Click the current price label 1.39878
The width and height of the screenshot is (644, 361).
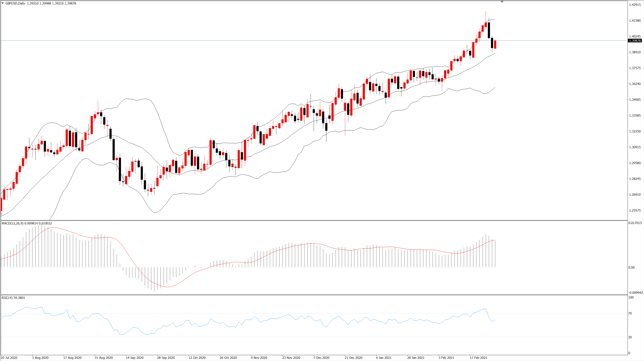point(634,40)
